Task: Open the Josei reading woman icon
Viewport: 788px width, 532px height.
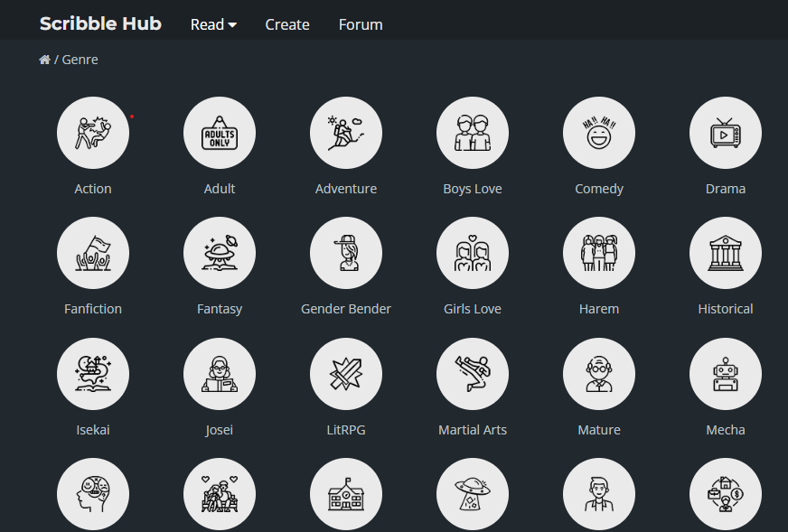Action: tap(220, 375)
